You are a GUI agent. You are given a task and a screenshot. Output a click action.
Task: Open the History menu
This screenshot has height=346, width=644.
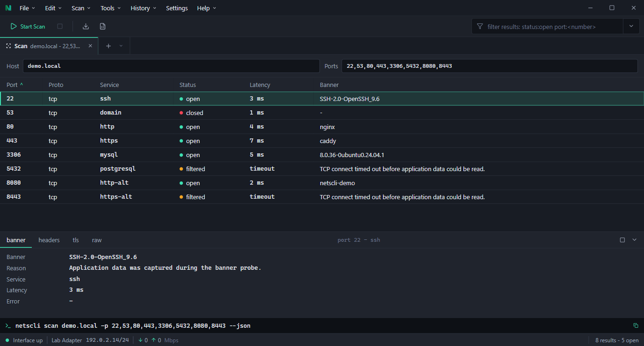pyautogui.click(x=144, y=8)
